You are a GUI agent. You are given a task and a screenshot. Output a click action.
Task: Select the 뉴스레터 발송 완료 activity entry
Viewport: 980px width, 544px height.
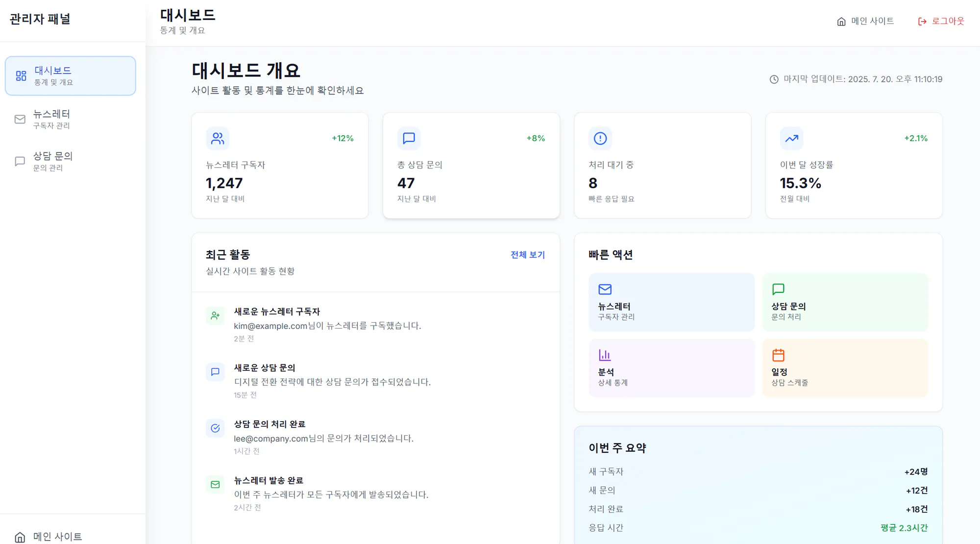point(331,493)
